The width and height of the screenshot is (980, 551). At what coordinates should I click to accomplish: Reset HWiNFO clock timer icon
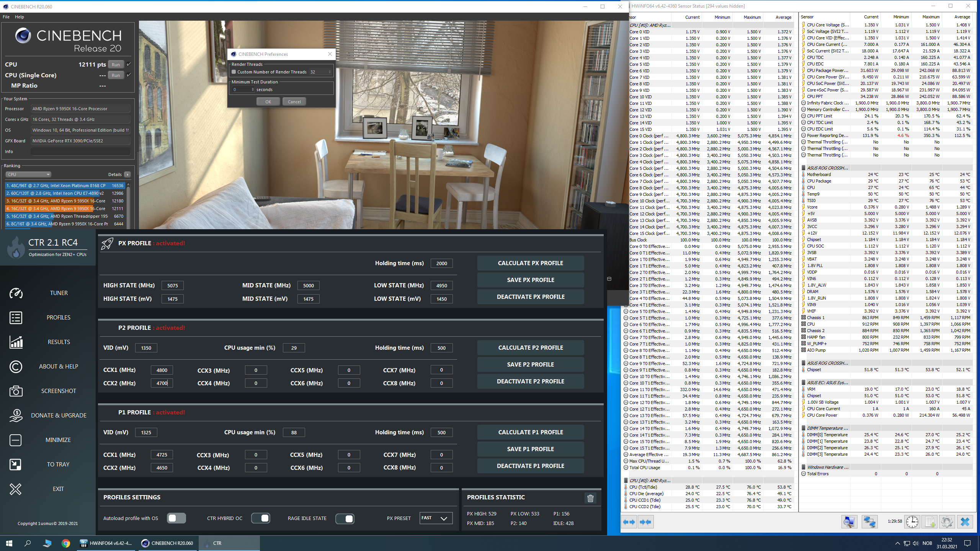coord(912,522)
